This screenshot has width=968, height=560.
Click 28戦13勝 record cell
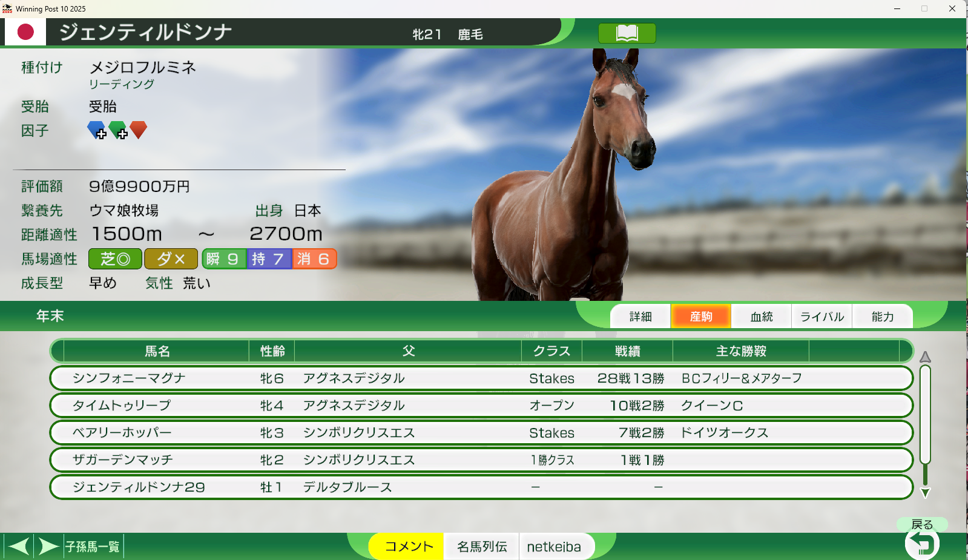(631, 378)
